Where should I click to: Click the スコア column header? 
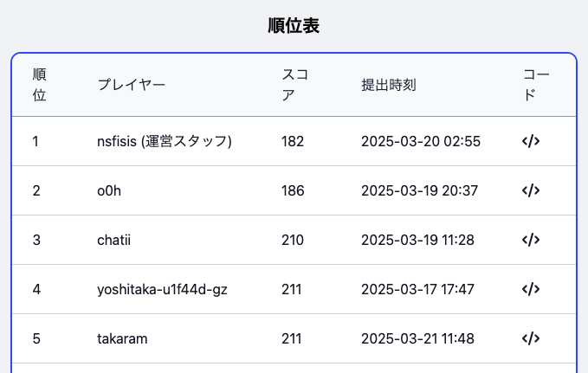tap(294, 85)
